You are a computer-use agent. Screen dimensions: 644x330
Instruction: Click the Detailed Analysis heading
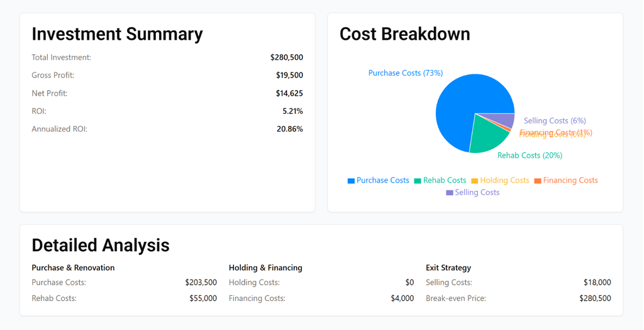(101, 245)
